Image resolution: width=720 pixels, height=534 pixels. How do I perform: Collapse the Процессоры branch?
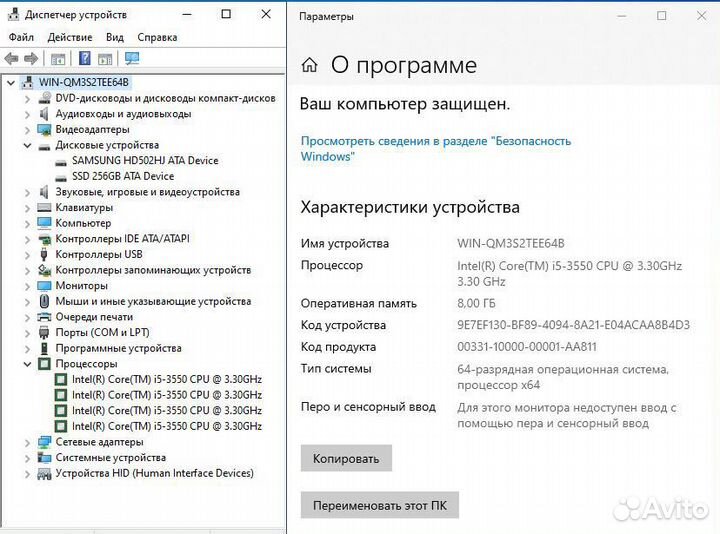[28, 364]
